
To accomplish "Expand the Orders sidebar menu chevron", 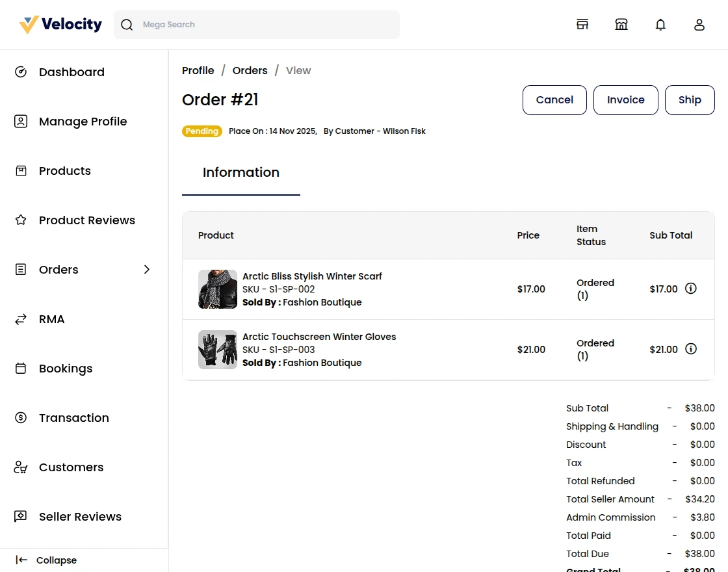I will 147,269.
